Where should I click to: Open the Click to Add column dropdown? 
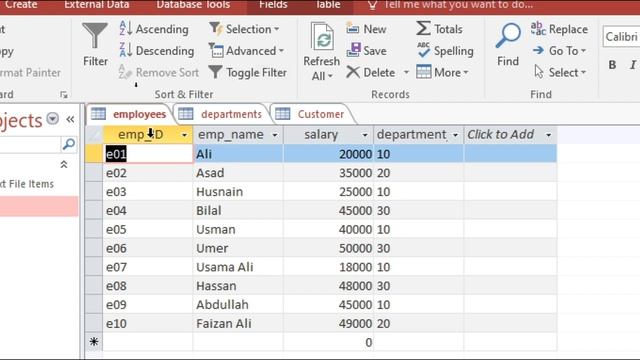click(x=549, y=135)
